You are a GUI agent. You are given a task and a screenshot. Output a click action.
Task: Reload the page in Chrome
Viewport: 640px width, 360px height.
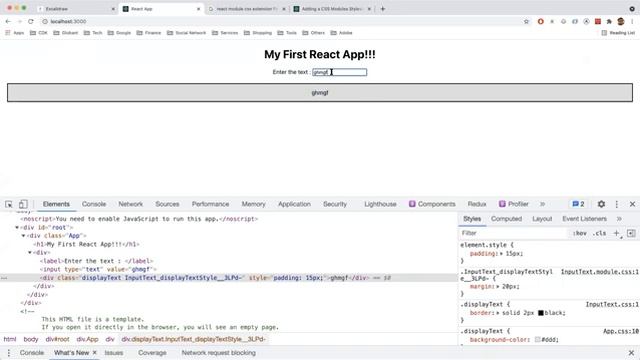click(x=31, y=21)
